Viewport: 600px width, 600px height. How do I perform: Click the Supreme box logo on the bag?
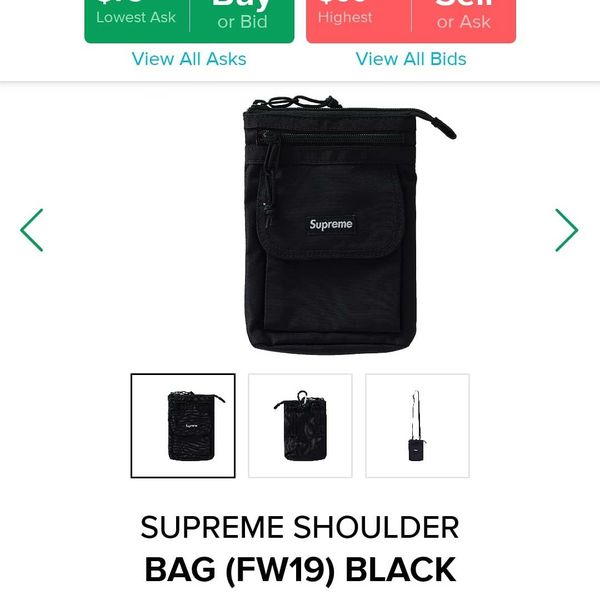(x=331, y=224)
